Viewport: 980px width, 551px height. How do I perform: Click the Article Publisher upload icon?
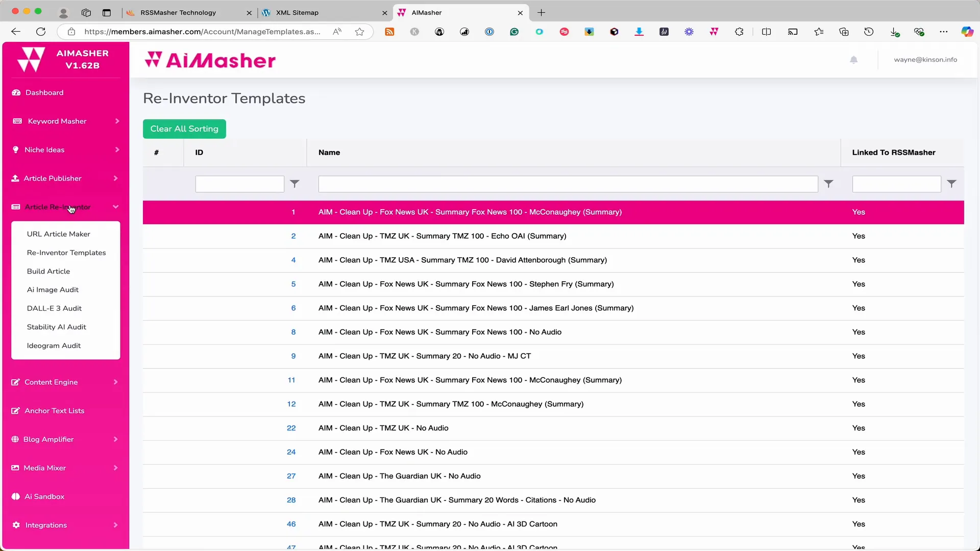coord(15,178)
